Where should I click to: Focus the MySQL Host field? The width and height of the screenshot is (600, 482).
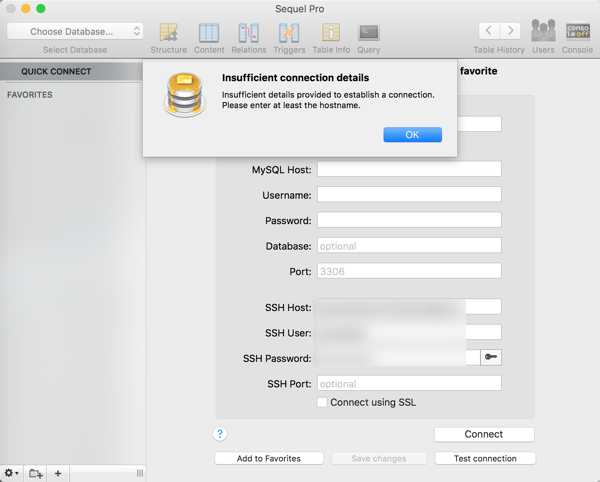[409, 169]
